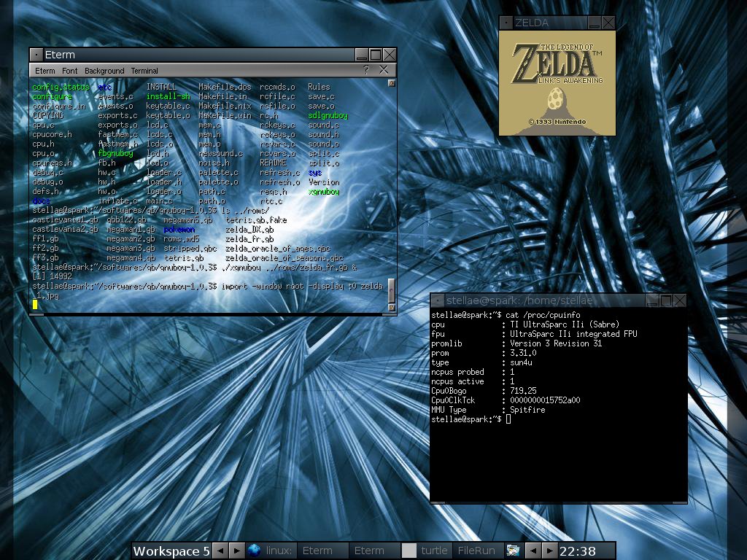
Task: Close the Eterm window
Action: (x=390, y=55)
